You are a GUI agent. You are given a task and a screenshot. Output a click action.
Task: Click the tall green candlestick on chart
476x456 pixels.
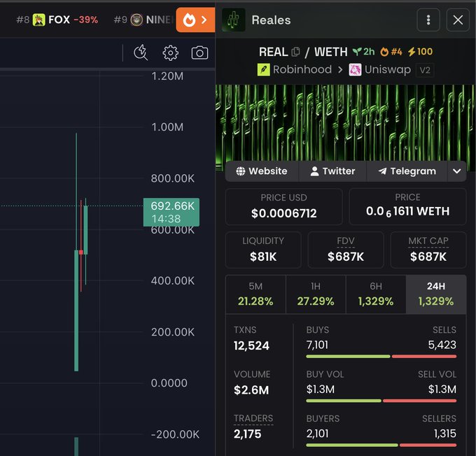76,310
